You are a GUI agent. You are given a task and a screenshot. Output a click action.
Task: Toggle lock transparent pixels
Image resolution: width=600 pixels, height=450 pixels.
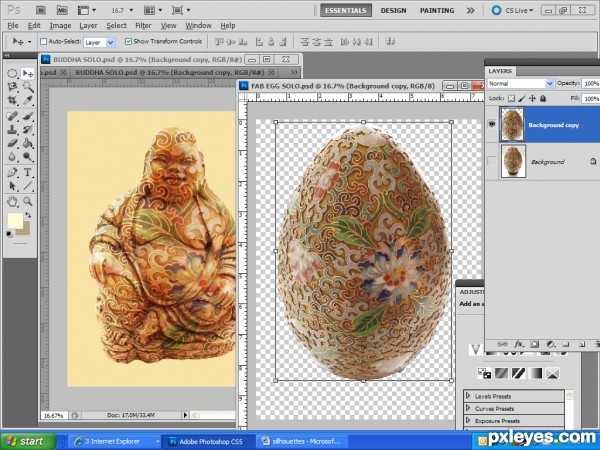point(511,98)
